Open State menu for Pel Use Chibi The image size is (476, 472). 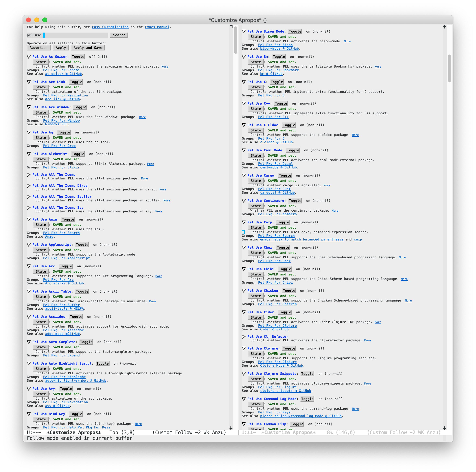pyautogui.click(x=256, y=274)
